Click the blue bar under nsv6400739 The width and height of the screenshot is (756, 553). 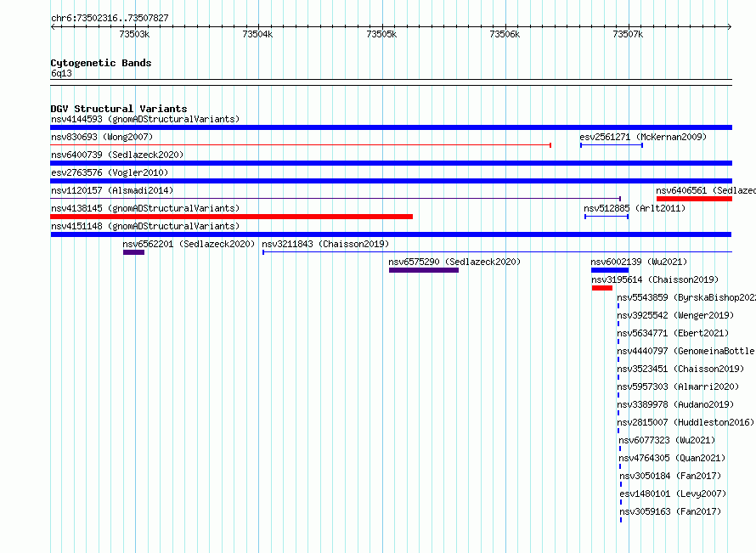pyautogui.click(x=391, y=163)
